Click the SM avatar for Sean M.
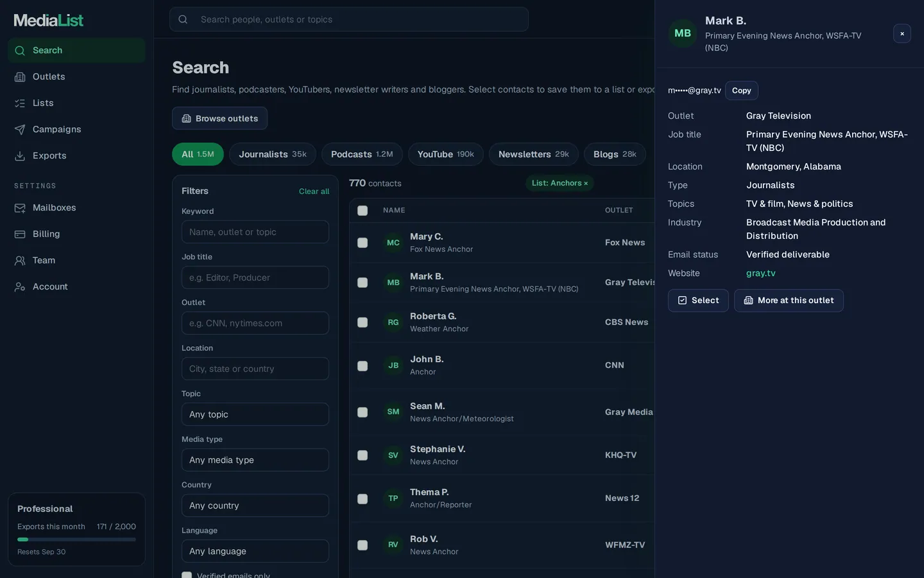 coord(393,412)
